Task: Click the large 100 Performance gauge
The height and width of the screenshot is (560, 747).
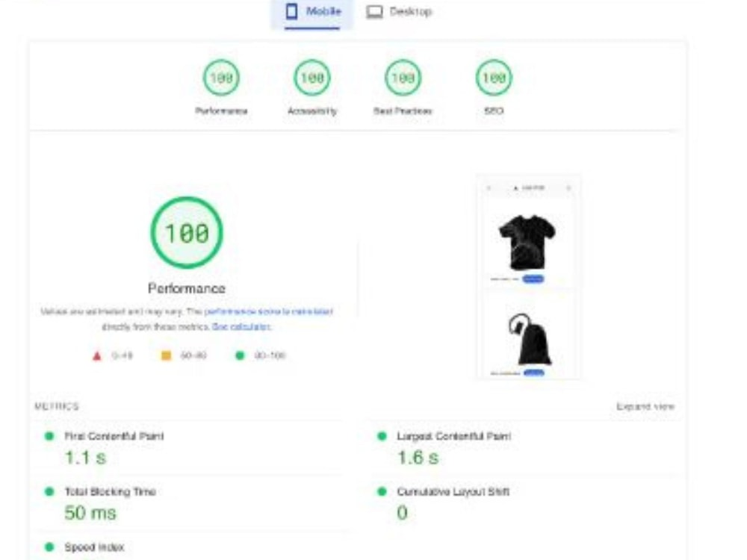Action: [x=187, y=232]
